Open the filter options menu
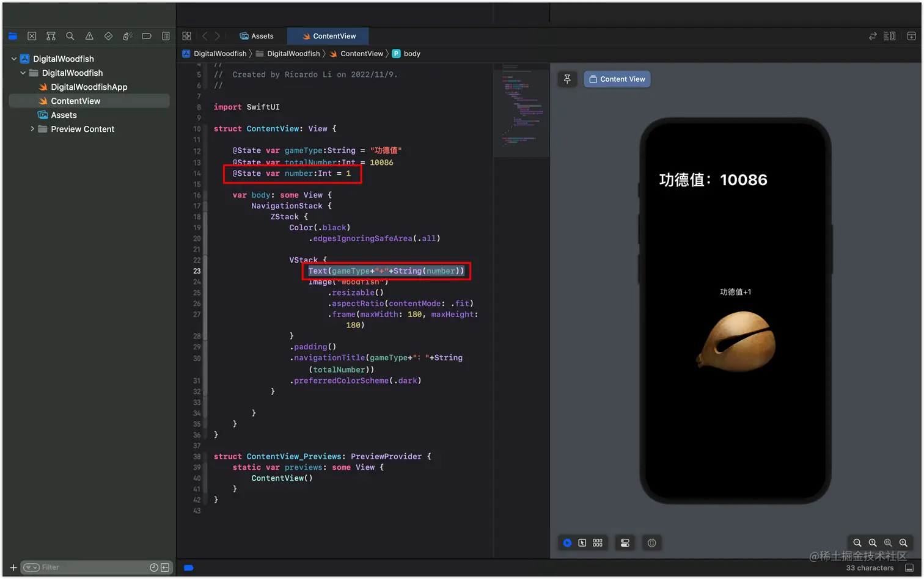924x579 pixels. (31, 568)
